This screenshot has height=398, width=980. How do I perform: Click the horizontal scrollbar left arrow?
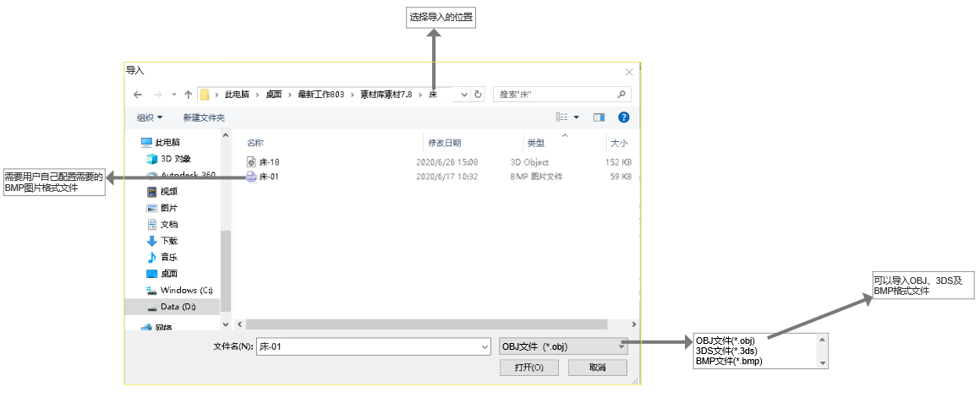(238, 324)
